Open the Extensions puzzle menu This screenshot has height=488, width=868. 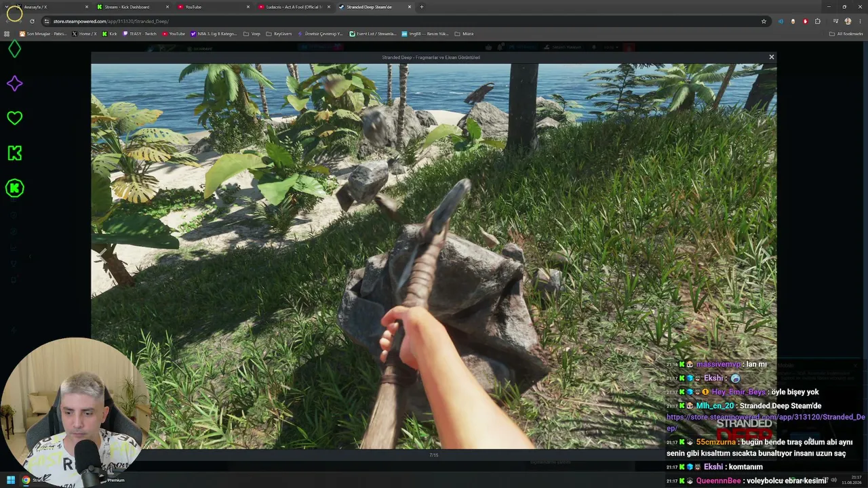[x=818, y=21]
